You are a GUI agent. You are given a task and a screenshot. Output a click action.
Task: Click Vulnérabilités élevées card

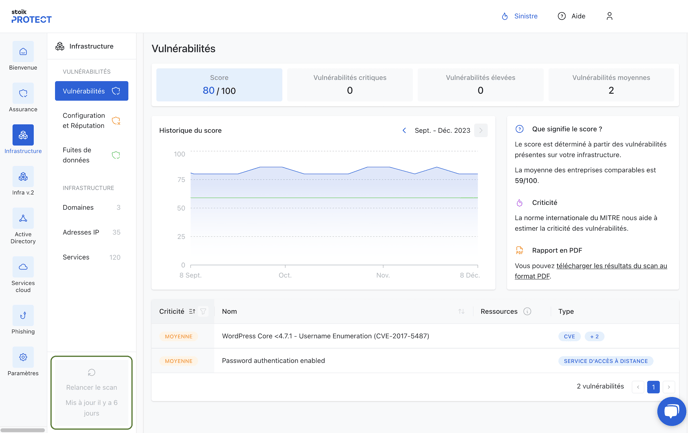pyautogui.click(x=480, y=85)
